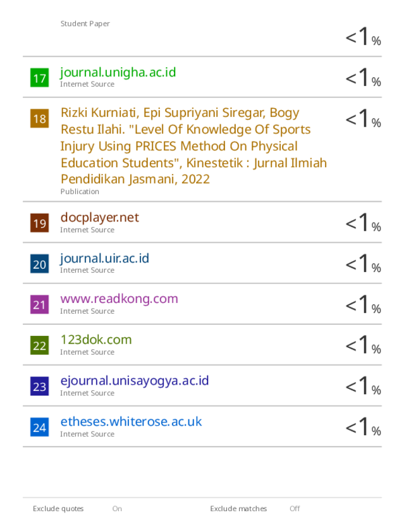Open the journal.unigha.ac.id source link
The height and width of the screenshot is (532, 411).
118,73
